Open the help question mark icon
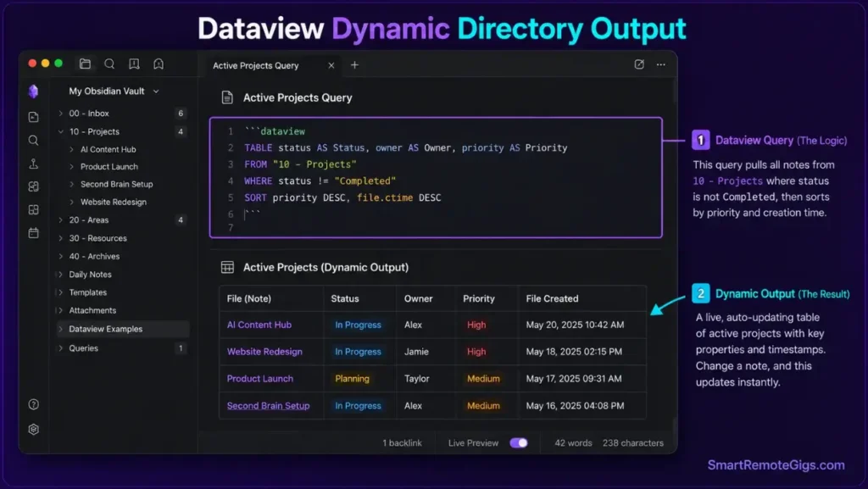Viewport: 868px width, 489px height. pyautogui.click(x=34, y=404)
